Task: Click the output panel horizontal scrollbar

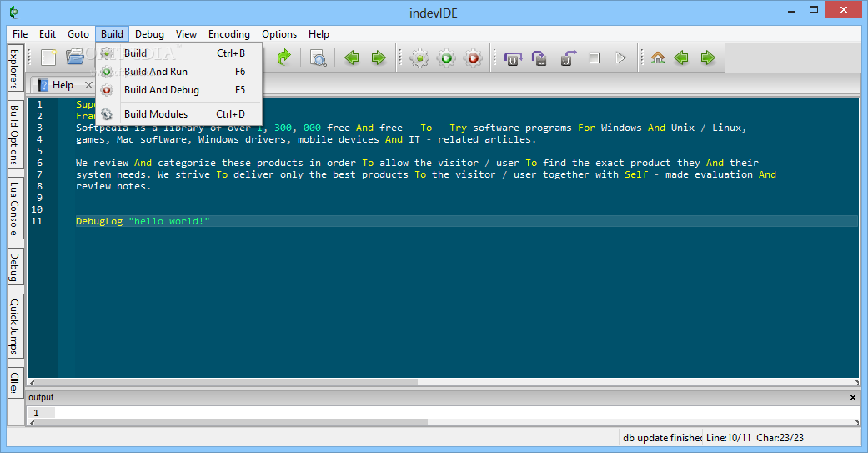Action: [x=443, y=422]
